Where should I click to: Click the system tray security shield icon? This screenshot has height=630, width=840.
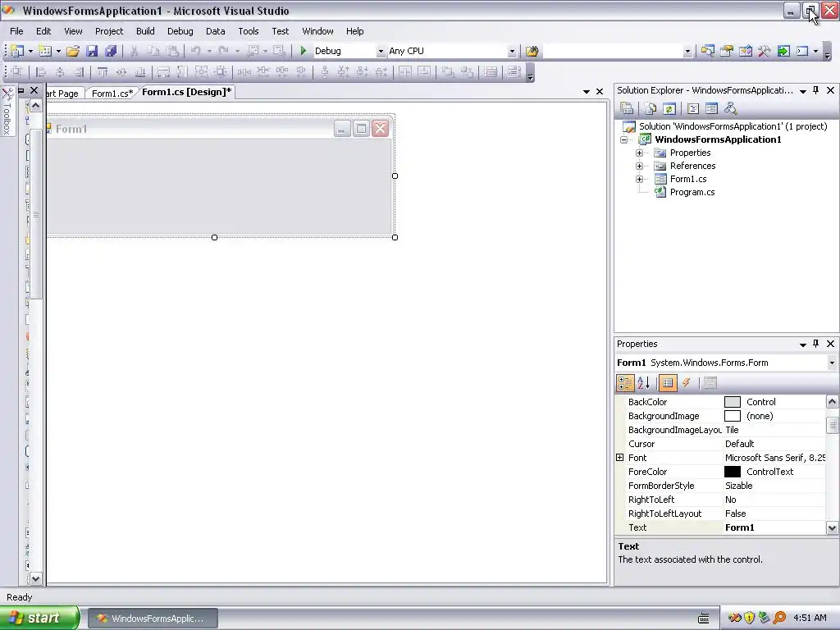point(749,618)
